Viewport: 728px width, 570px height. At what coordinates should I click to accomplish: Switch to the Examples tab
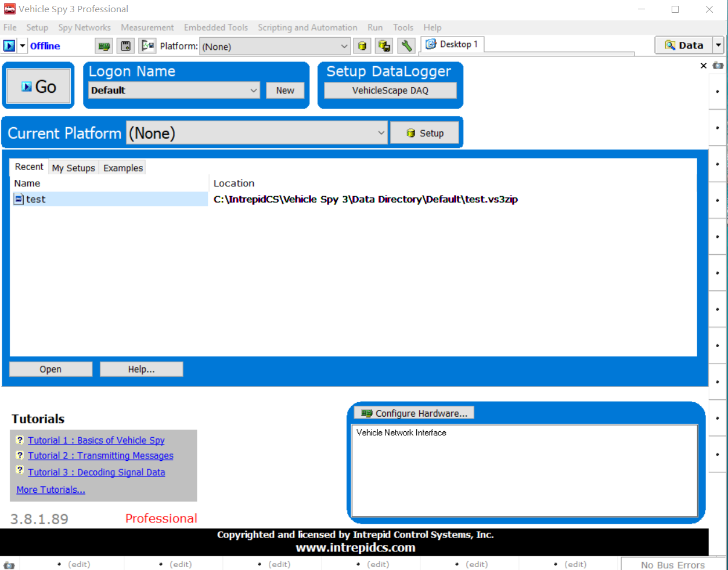coord(122,168)
